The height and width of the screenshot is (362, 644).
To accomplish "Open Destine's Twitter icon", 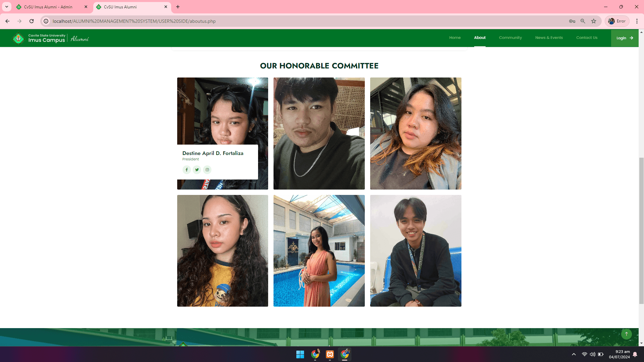I will click(x=197, y=170).
